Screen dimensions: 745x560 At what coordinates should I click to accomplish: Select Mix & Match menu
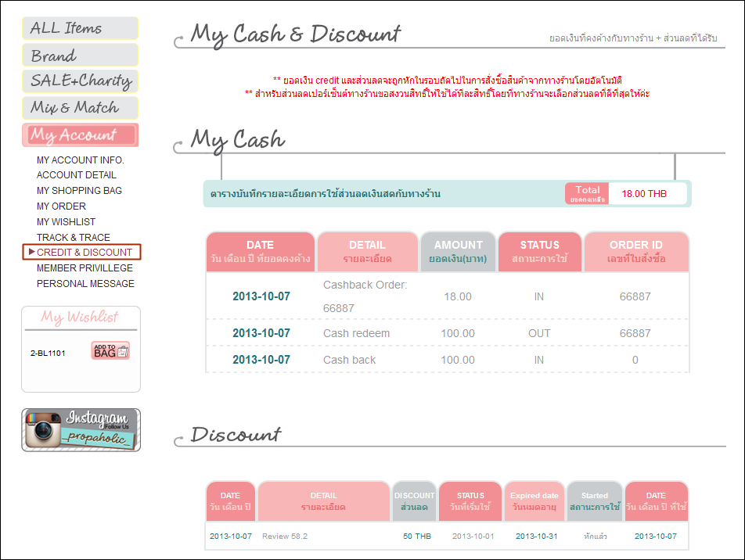click(80, 108)
